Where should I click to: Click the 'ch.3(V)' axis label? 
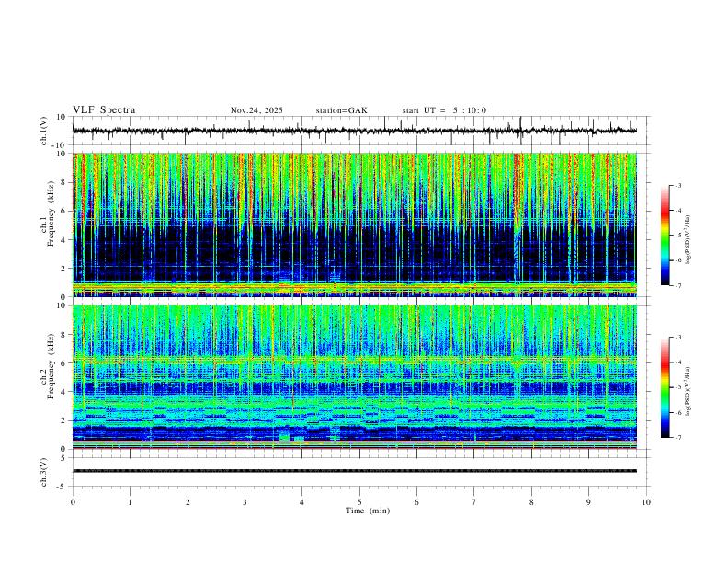[44, 473]
